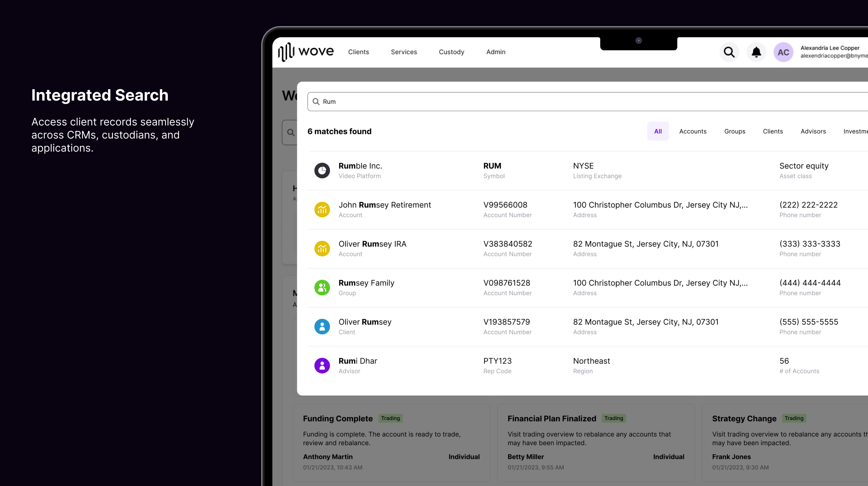This screenshot has height=486, width=868.
Task: Click Trading tag on Strategy Change card
Action: 794,418
